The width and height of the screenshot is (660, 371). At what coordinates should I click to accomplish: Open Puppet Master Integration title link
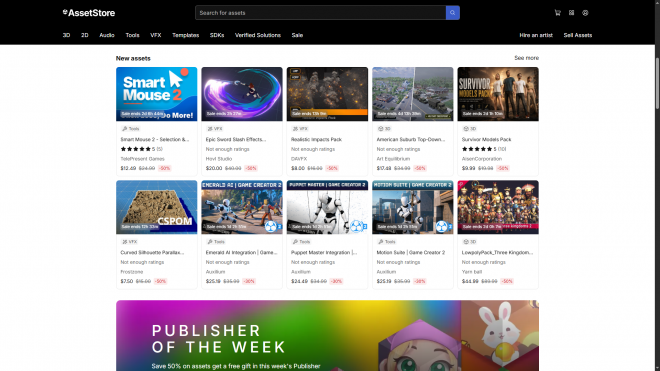point(324,253)
